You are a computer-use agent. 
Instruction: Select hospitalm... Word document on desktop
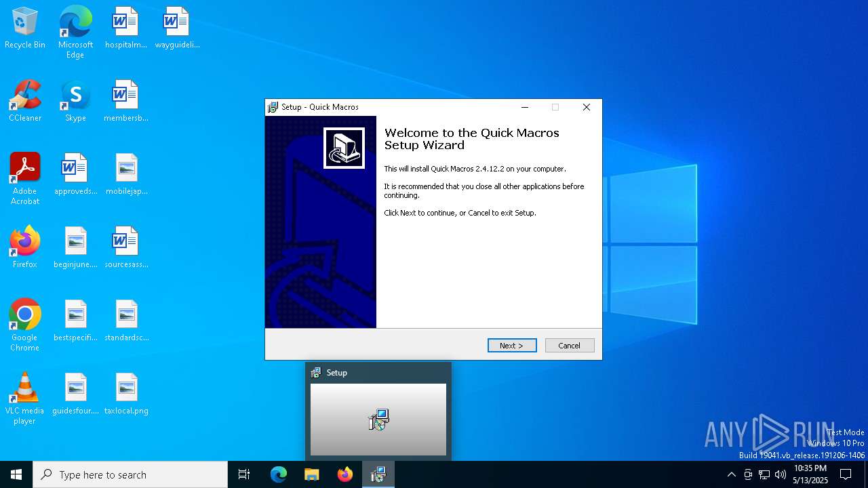[125, 28]
